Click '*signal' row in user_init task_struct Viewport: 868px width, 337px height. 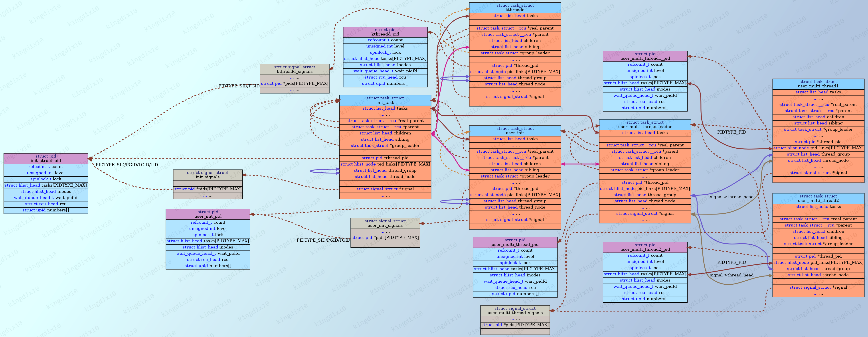pos(515,220)
